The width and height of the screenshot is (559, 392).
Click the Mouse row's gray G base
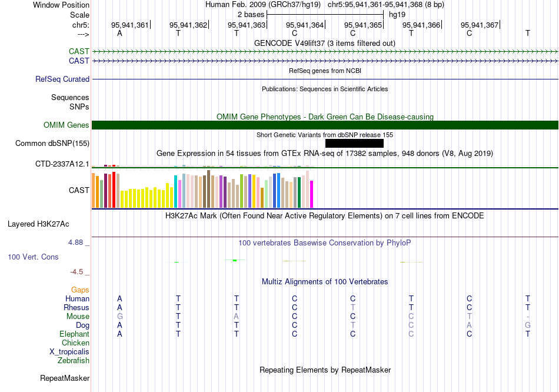(119, 317)
